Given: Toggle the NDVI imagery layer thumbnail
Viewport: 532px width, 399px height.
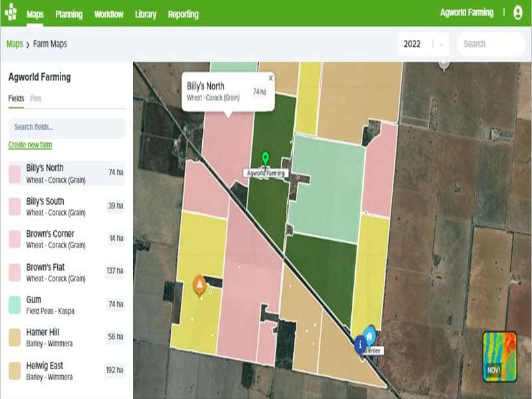Looking at the screenshot, I should (x=499, y=356).
